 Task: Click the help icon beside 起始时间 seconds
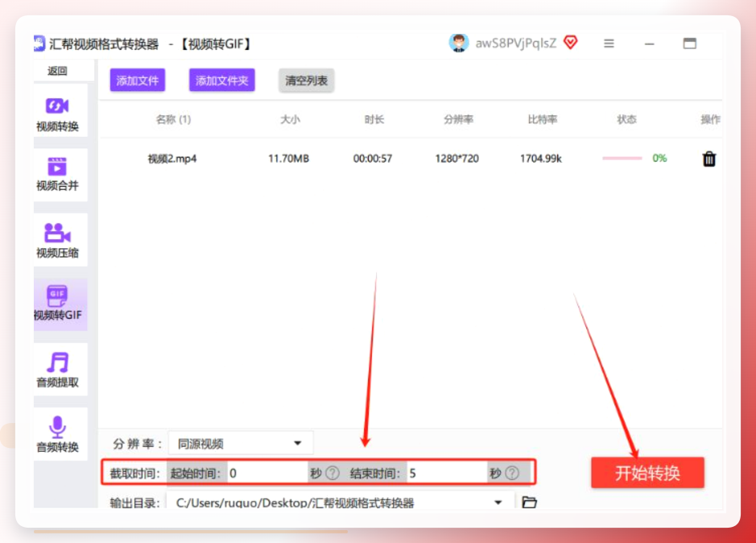(x=333, y=473)
